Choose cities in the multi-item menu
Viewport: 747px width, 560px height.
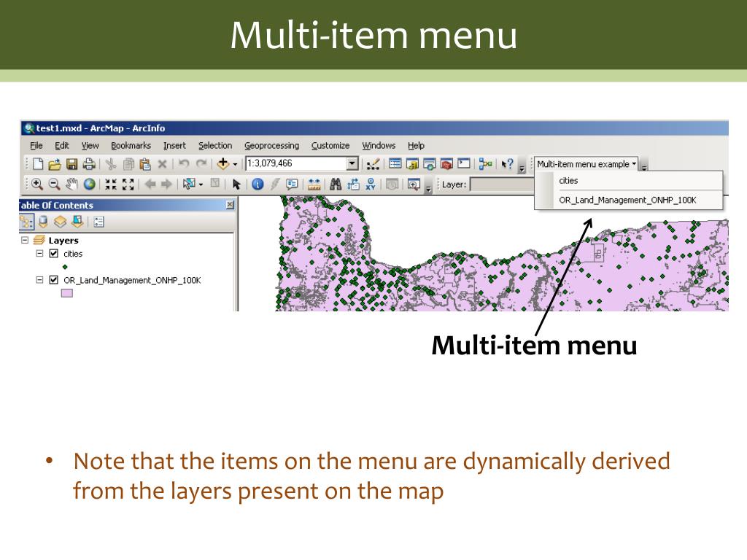tap(628, 181)
